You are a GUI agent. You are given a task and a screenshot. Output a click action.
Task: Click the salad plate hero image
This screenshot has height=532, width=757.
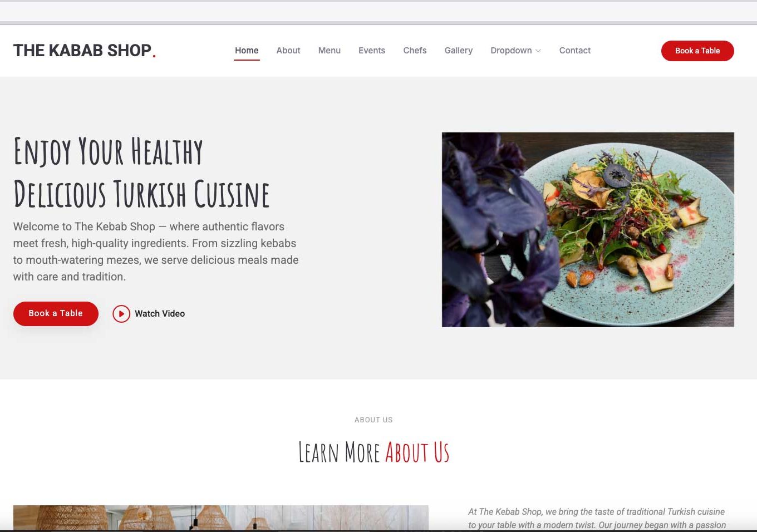point(588,229)
